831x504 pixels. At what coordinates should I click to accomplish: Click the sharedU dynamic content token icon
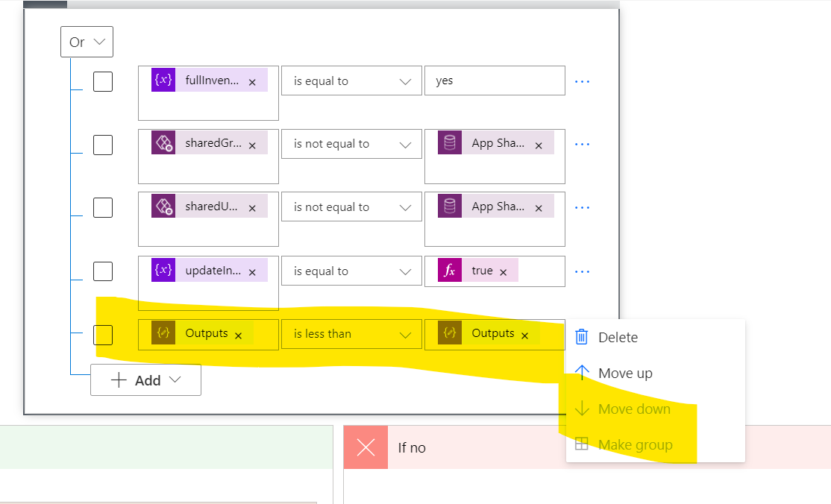(x=163, y=206)
